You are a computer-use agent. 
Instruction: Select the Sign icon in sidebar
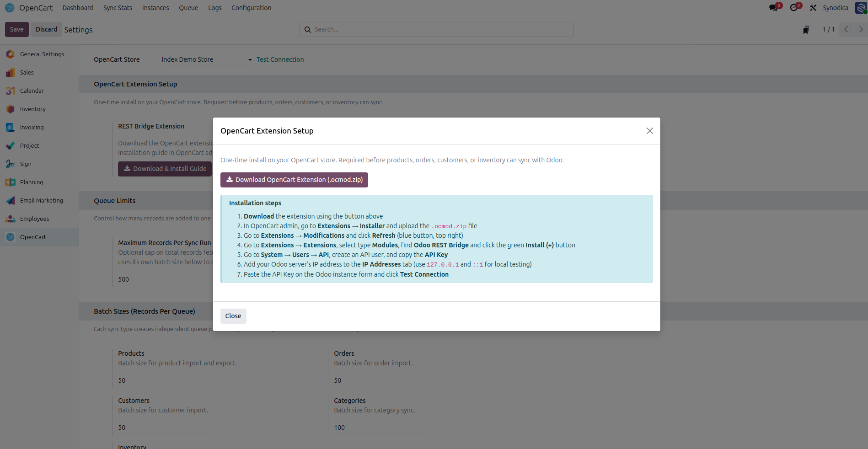tap(10, 164)
